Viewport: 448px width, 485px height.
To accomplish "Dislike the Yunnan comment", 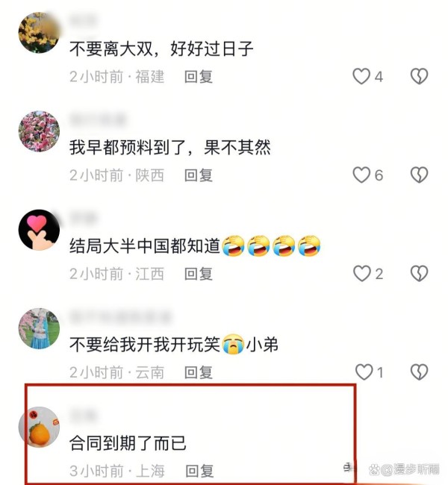I will pos(419,372).
